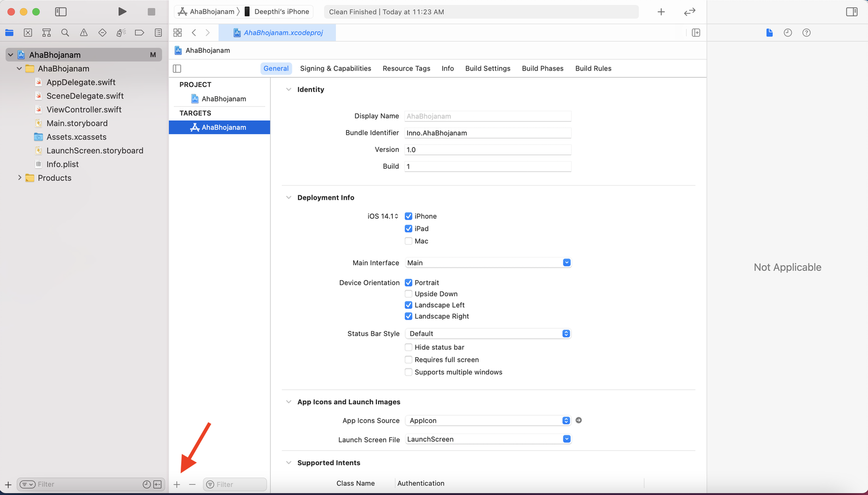The height and width of the screenshot is (495, 868).
Task: Switch to Signing & Capabilities tab
Action: (336, 68)
